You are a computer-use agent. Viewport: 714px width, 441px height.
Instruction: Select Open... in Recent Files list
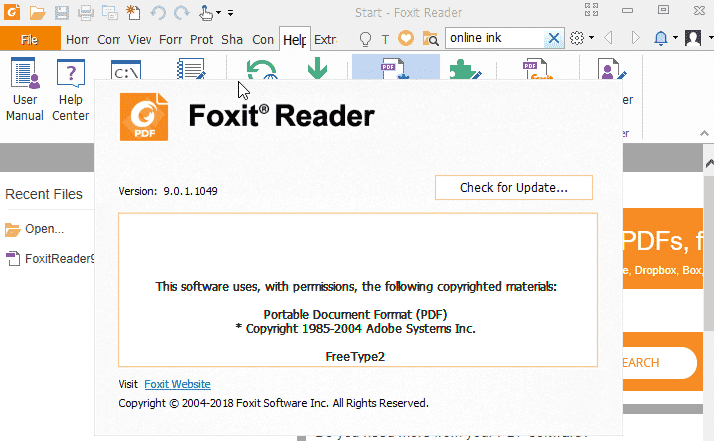click(x=44, y=228)
